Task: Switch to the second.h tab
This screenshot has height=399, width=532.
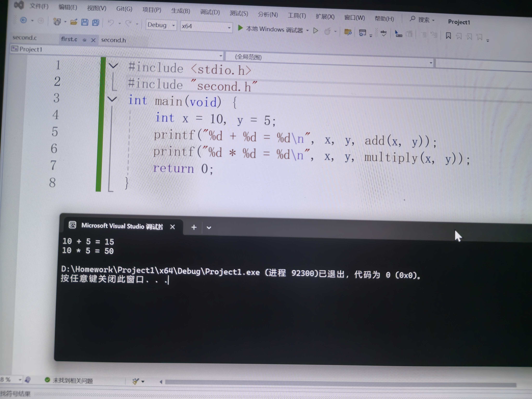Action: click(114, 40)
